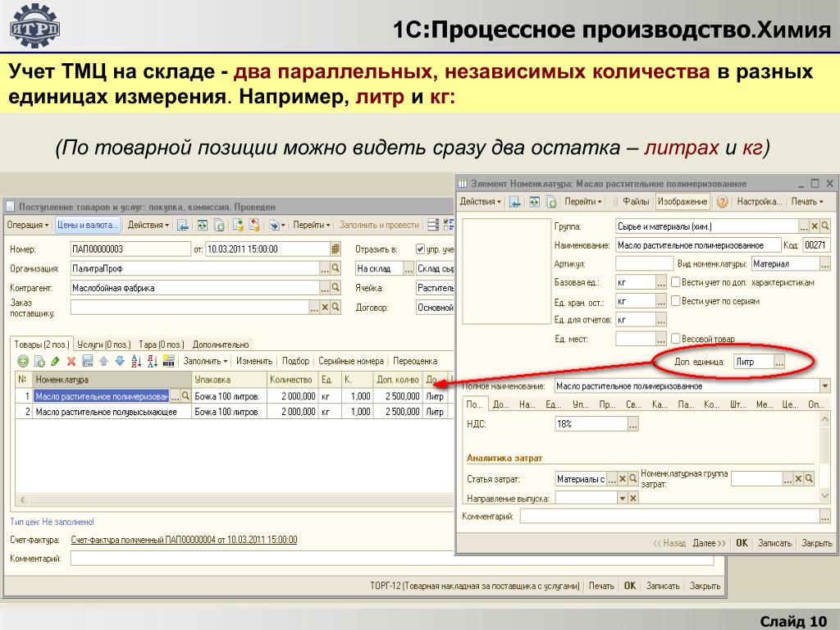Click left arrow of table horizontal scrollbar

22,500
